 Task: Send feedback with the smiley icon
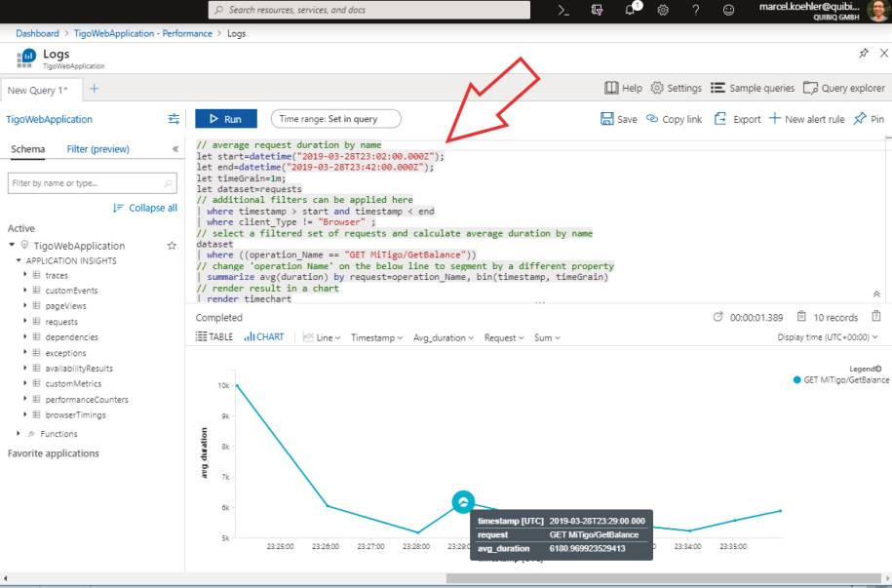tap(728, 11)
